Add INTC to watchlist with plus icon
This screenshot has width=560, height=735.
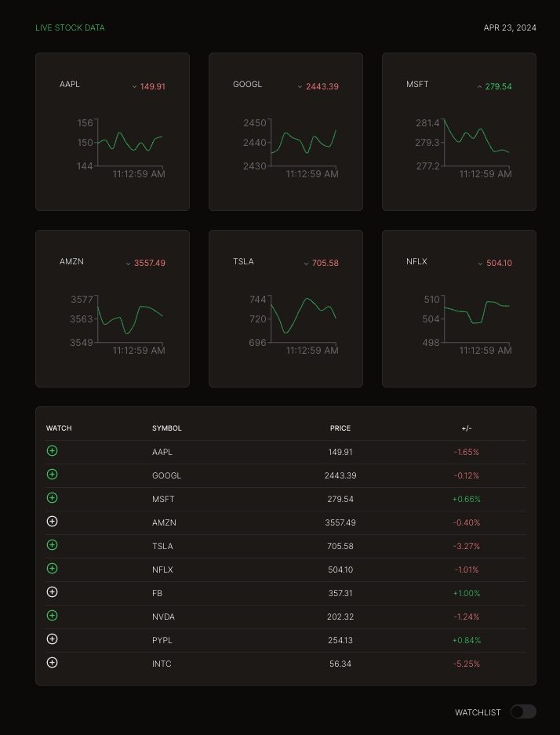[x=53, y=663]
